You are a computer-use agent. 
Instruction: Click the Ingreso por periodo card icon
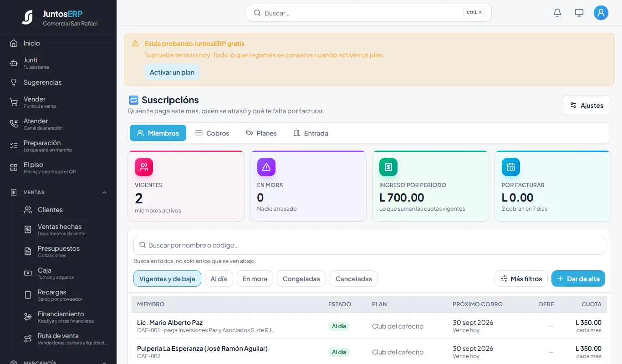click(x=388, y=167)
